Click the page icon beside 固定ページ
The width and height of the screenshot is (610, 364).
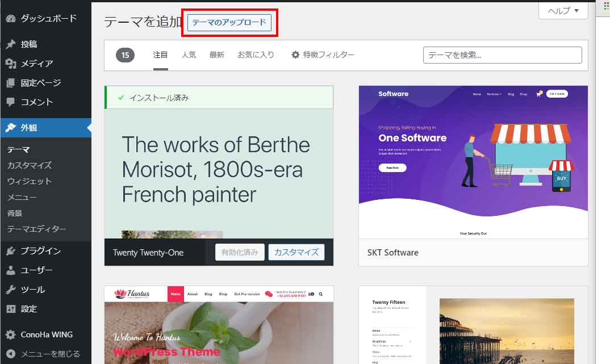(11, 83)
